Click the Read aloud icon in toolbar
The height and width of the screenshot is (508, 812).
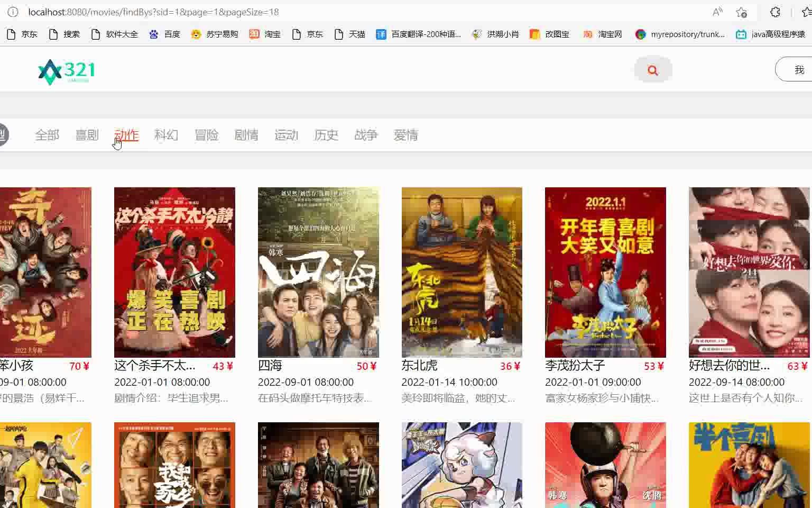point(716,12)
